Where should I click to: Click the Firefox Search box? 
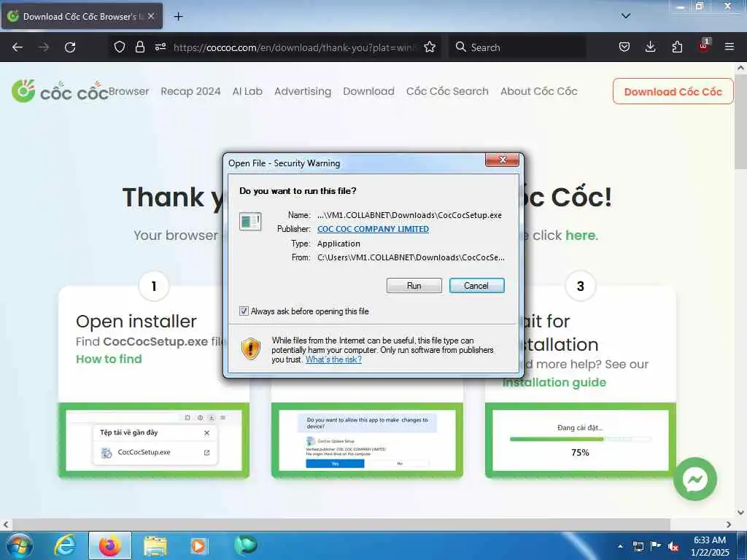tap(517, 47)
